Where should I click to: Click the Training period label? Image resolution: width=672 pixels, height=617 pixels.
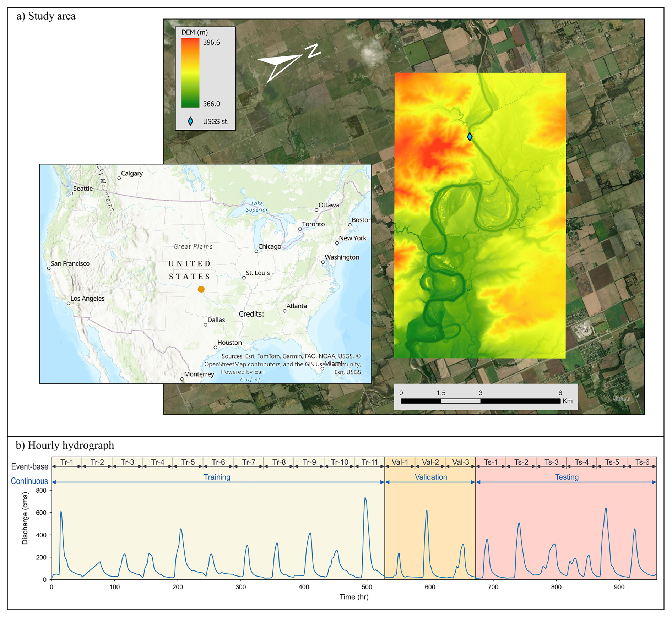(x=217, y=477)
